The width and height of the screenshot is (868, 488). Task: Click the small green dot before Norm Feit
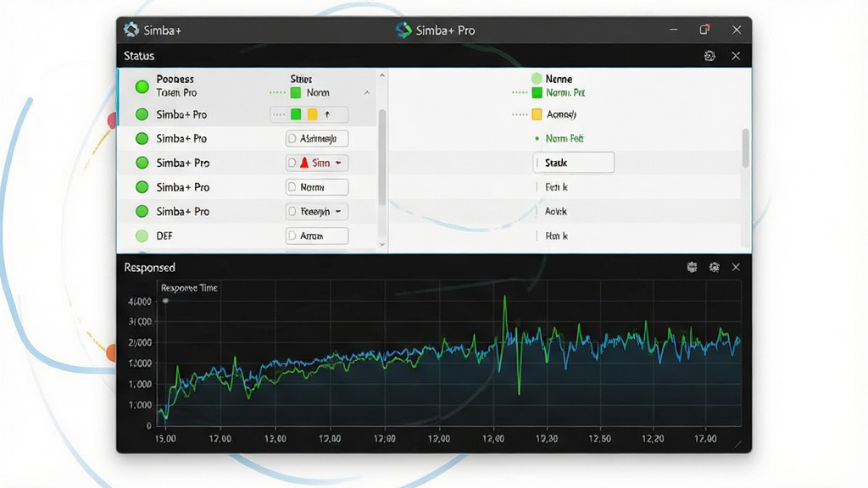[x=537, y=138]
